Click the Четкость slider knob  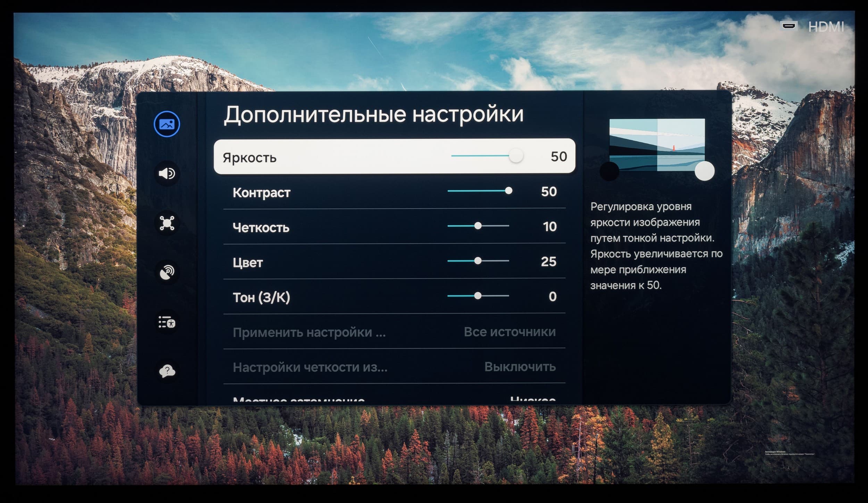click(478, 226)
